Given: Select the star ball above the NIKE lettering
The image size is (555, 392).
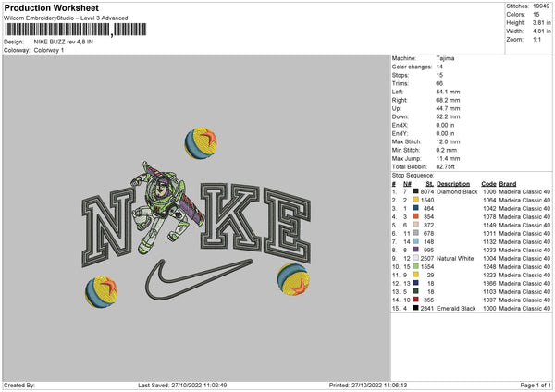Looking at the screenshot, I should [x=201, y=143].
